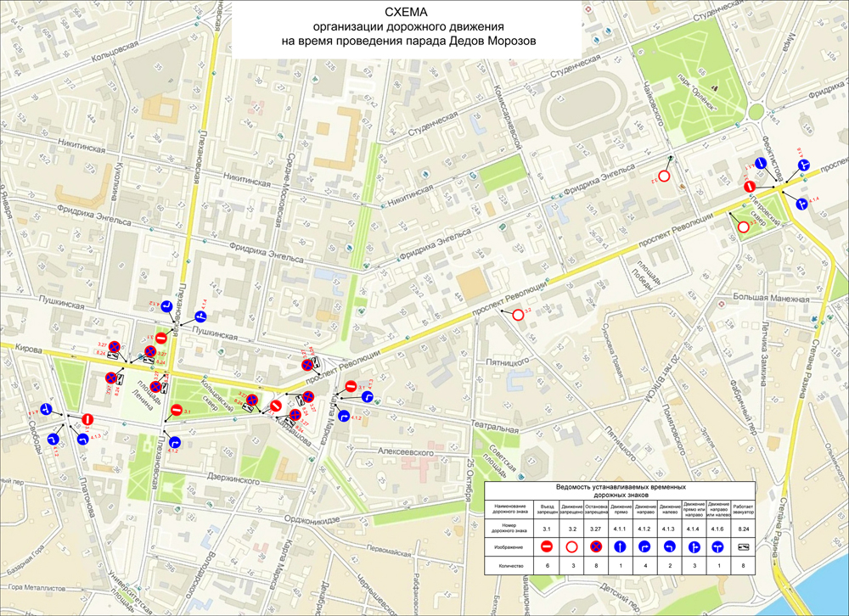
Task: Click the no-stopping 3.27 sign in legend
Action: tap(597, 546)
